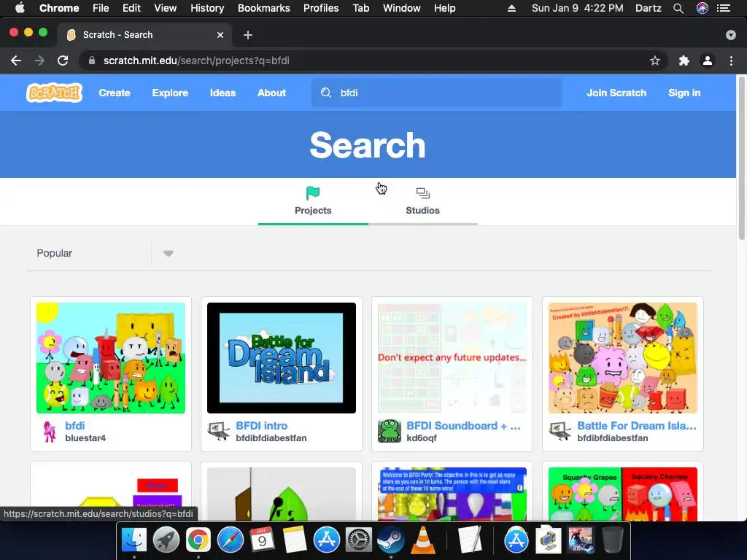747x560 pixels.
Task: Open the Calendar icon in dock
Action: [x=263, y=540]
